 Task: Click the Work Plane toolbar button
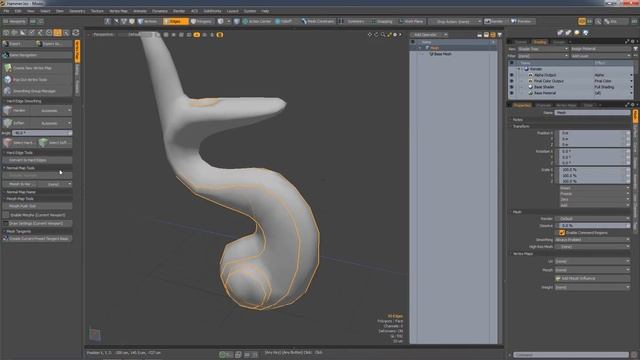(x=411, y=21)
